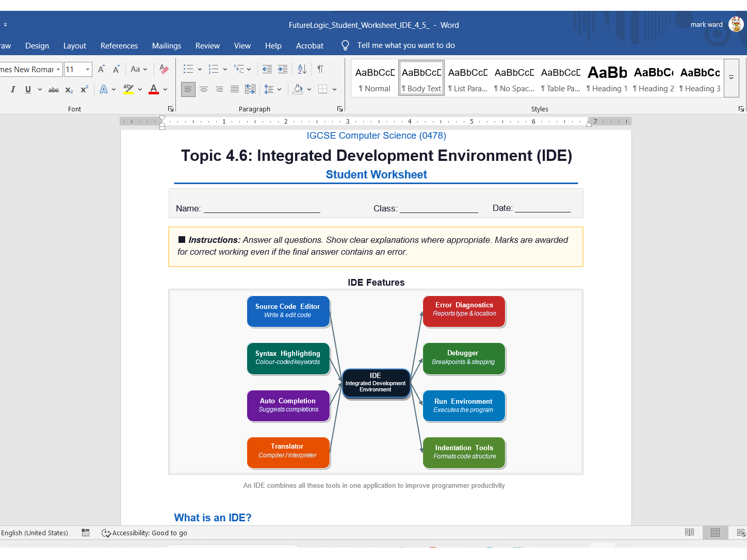Click the lightbulb Tell Me icon

pyautogui.click(x=345, y=45)
